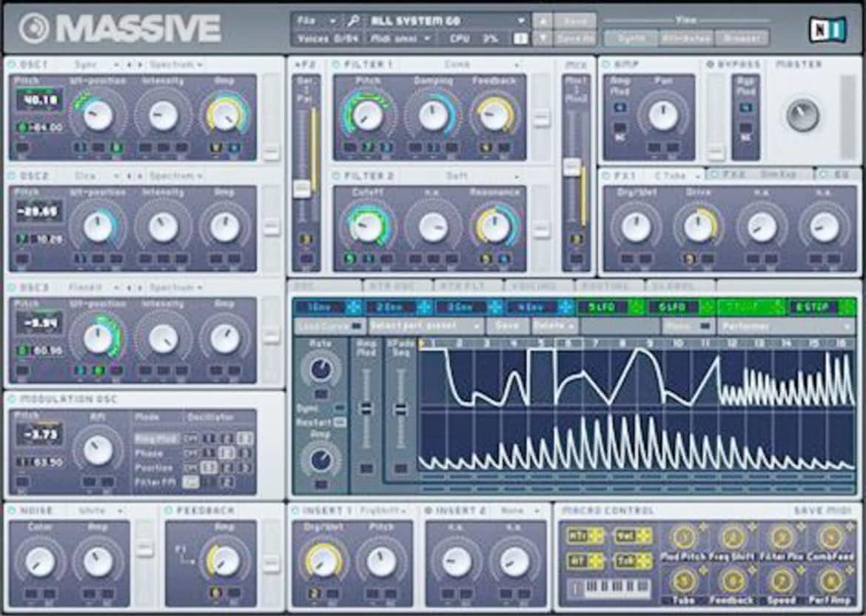The width and height of the screenshot is (866, 616).
Task: Click Save MIDI in Macro Control
Action: point(823,511)
